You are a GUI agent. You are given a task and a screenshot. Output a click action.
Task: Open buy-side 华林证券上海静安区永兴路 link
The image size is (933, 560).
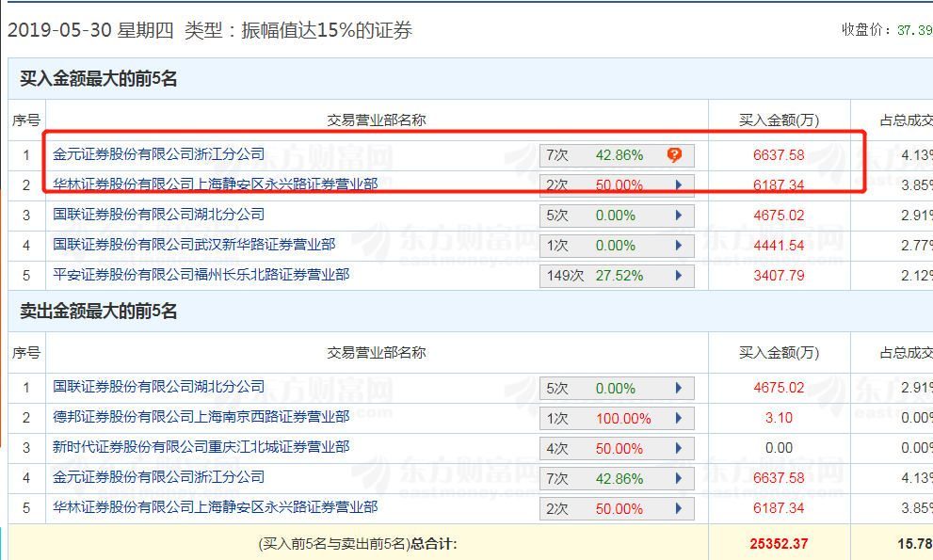[216, 184]
